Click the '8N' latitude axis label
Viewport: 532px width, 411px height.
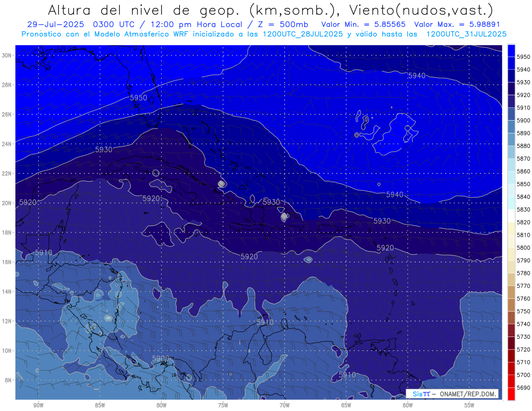pos(8,380)
